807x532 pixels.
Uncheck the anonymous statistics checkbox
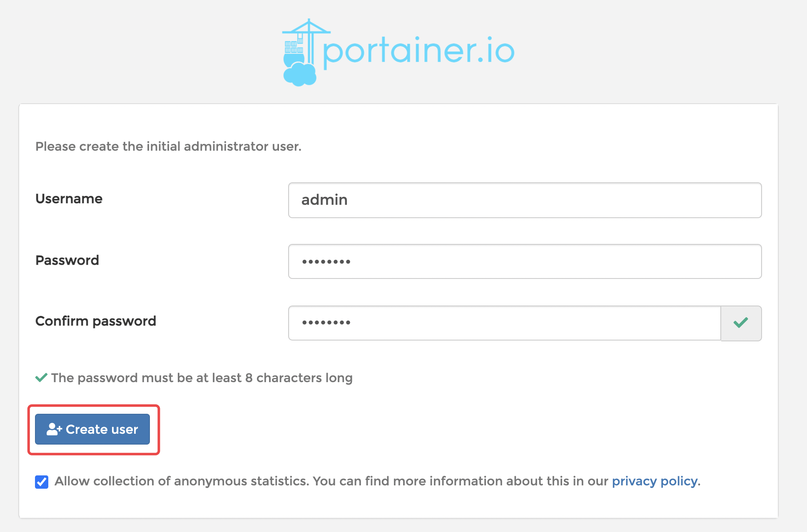pyautogui.click(x=42, y=482)
